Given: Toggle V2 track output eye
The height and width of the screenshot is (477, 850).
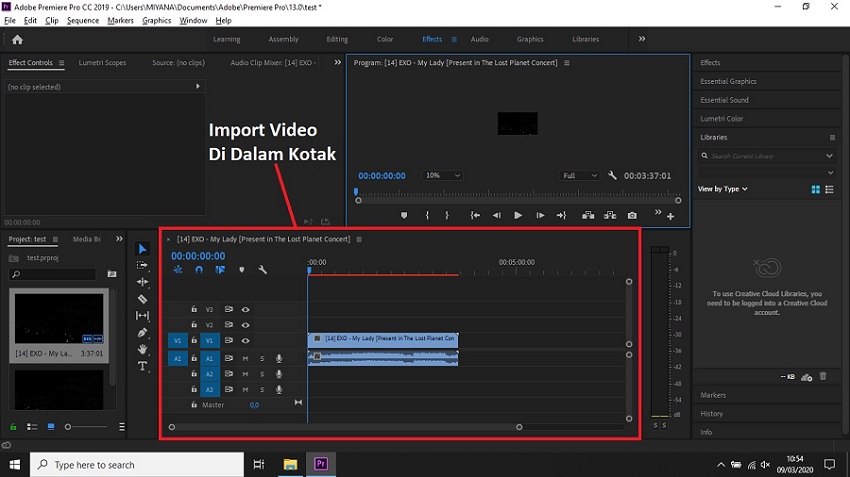Looking at the screenshot, I should tap(246, 325).
